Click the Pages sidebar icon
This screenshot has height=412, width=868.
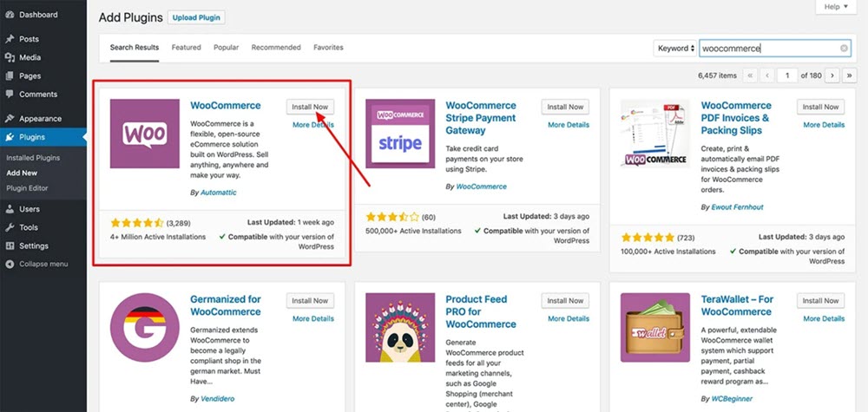click(10, 75)
